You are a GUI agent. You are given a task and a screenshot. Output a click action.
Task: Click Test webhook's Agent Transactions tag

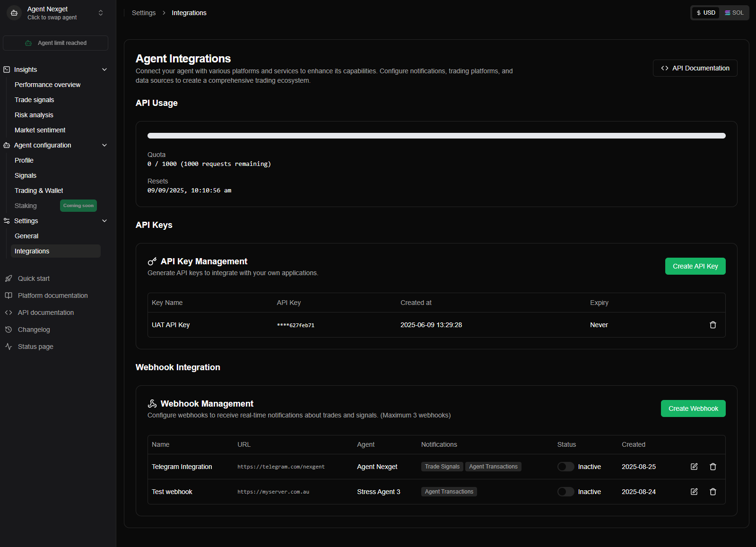tap(449, 492)
